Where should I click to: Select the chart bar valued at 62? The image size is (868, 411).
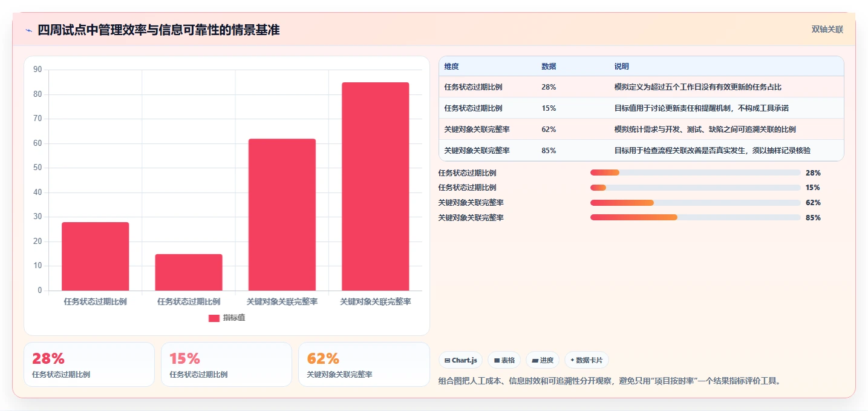282,215
